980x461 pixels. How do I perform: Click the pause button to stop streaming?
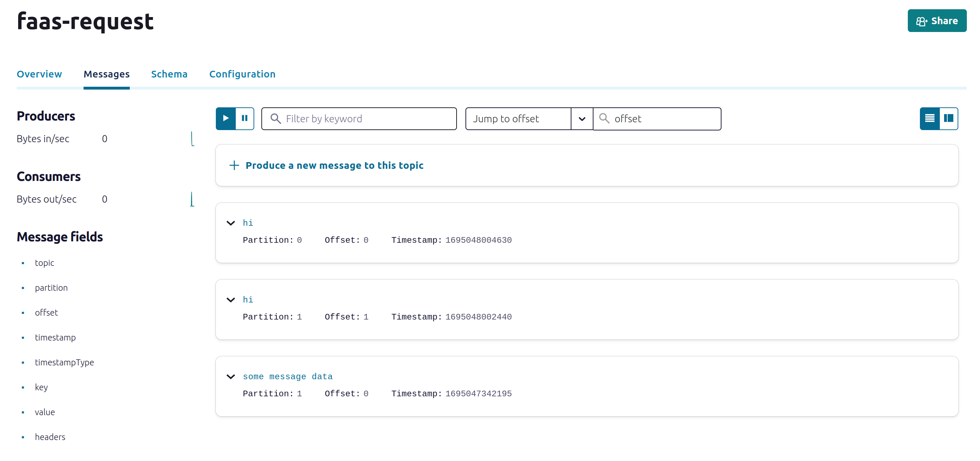(244, 118)
